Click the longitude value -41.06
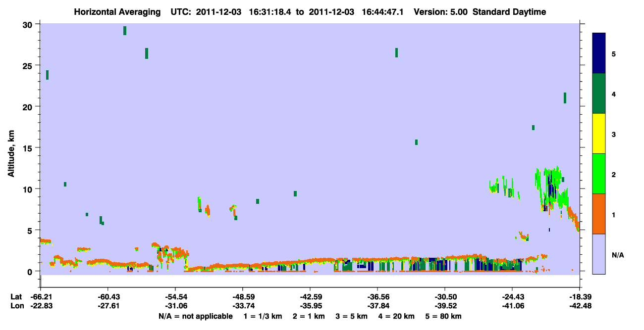644x330 pixels. click(x=512, y=306)
